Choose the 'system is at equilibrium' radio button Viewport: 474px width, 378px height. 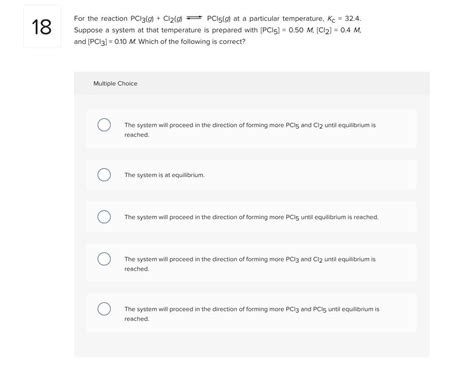click(x=104, y=174)
